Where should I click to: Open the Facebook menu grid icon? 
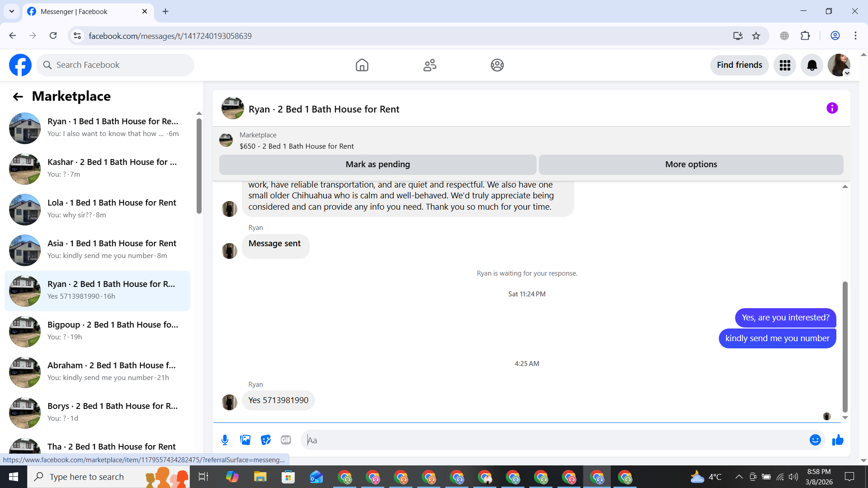pyautogui.click(x=785, y=66)
